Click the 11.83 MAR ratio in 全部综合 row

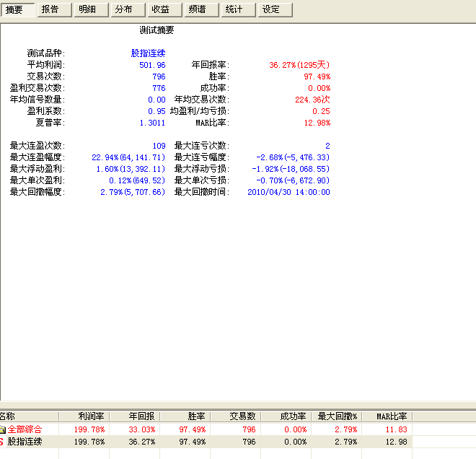(397, 429)
